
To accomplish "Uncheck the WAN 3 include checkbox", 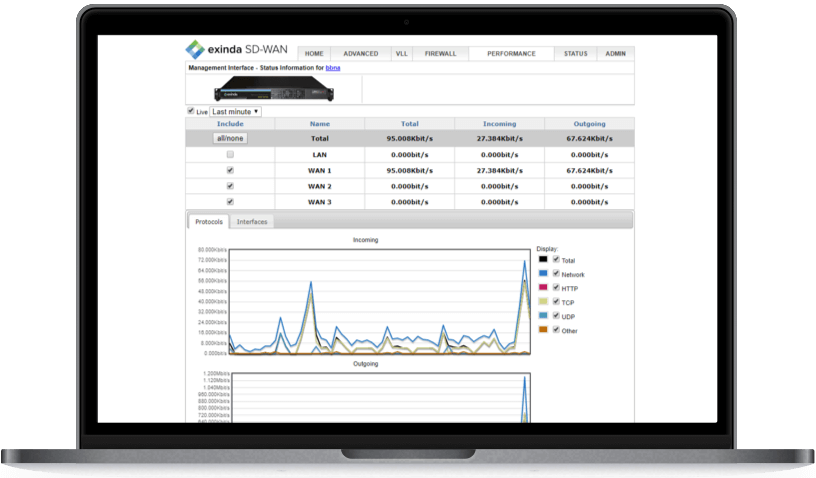I will (x=230, y=201).
